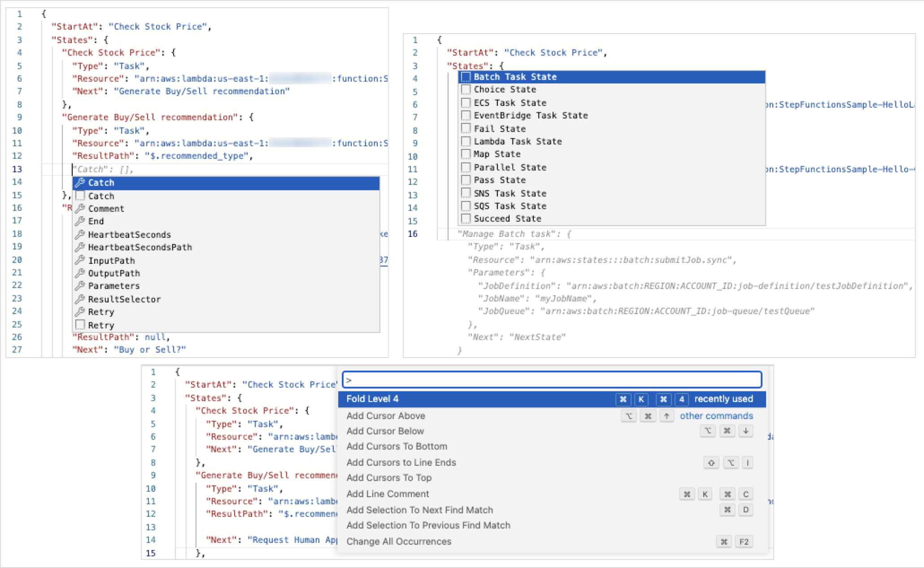This screenshot has width=924, height=568.
Task: Click "Next": "NextState" preview line
Action: click(x=516, y=337)
